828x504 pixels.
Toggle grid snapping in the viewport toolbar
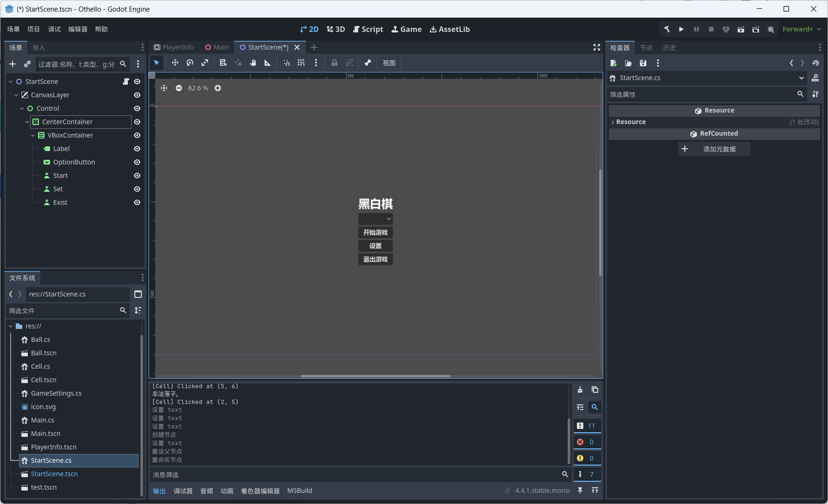pyautogui.click(x=301, y=63)
